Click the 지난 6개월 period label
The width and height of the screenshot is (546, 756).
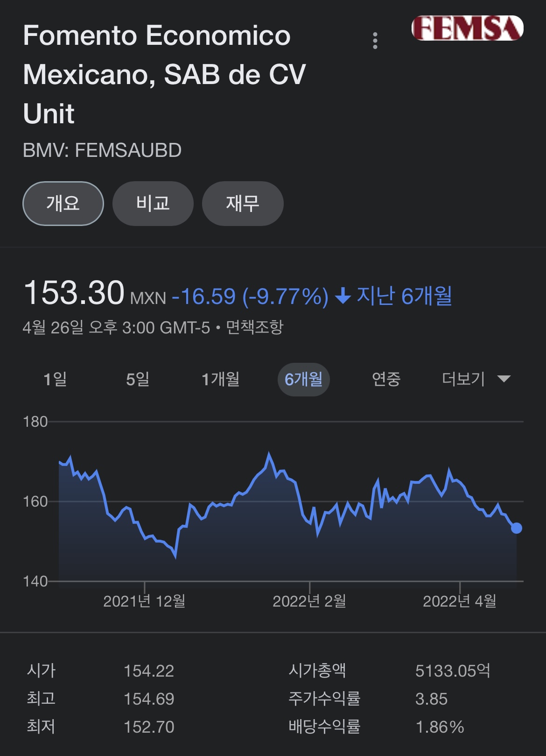click(x=404, y=296)
